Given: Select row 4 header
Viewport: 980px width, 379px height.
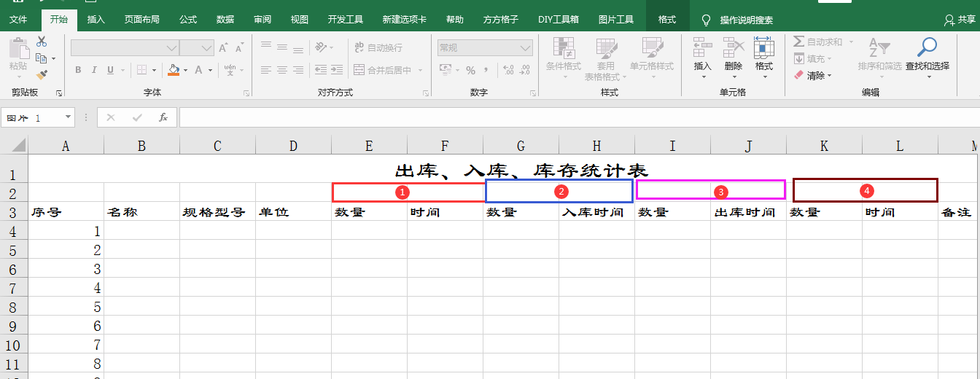Looking at the screenshot, I should [x=15, y=231].
